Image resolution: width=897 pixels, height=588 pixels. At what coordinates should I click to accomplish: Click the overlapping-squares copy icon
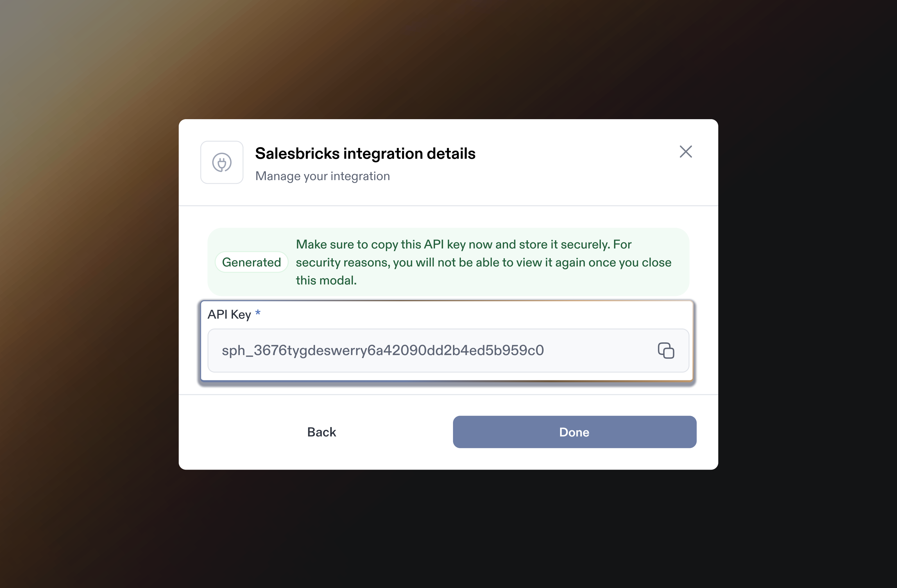666,350
